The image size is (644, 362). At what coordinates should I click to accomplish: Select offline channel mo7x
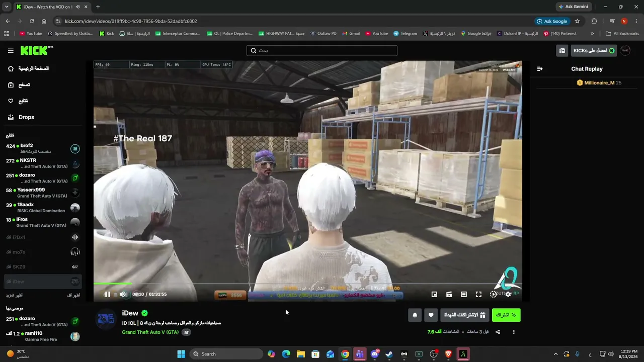[43, 252]
